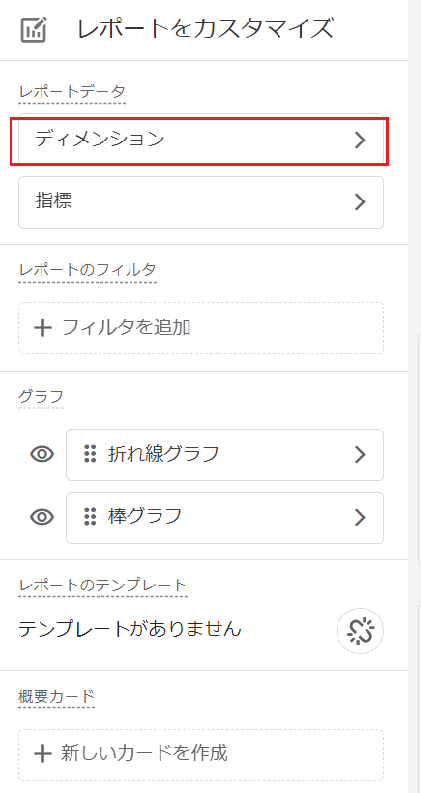Click the unlink template icon button

pos(360,631)
